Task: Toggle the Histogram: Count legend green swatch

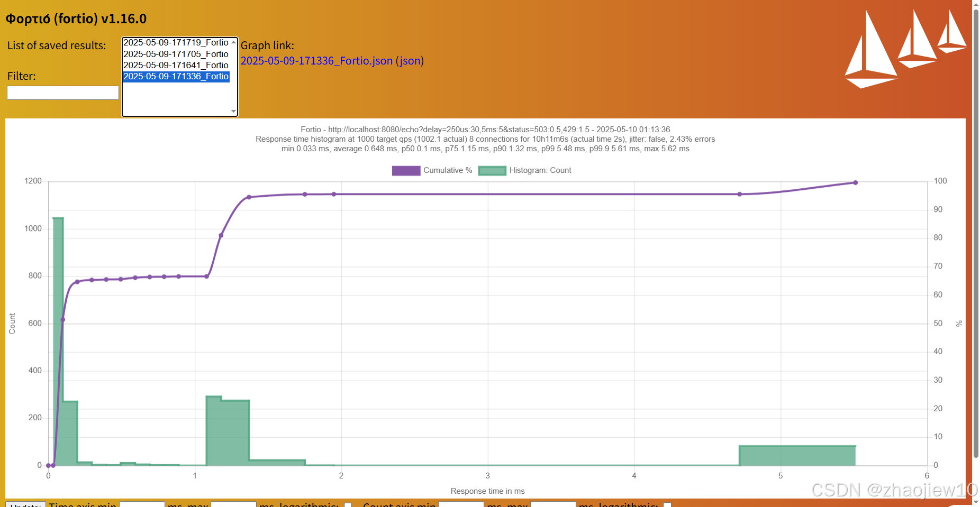Action: tap(492, 170)
